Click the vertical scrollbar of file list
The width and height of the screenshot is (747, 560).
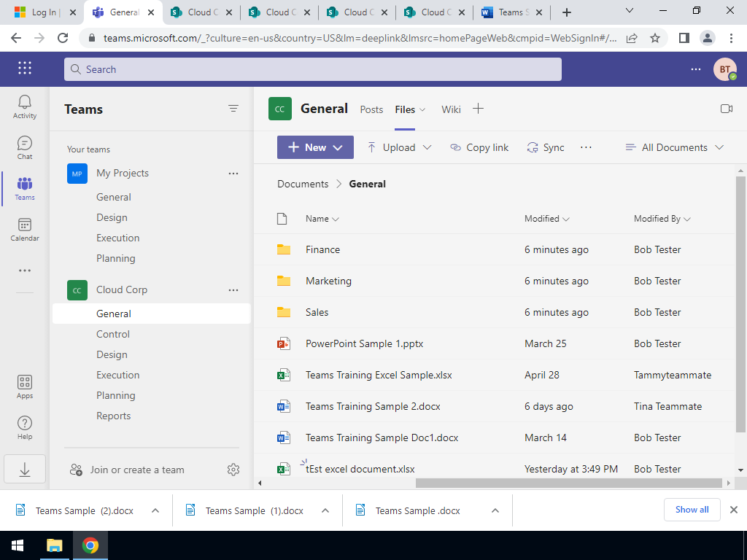coord(740,305)
